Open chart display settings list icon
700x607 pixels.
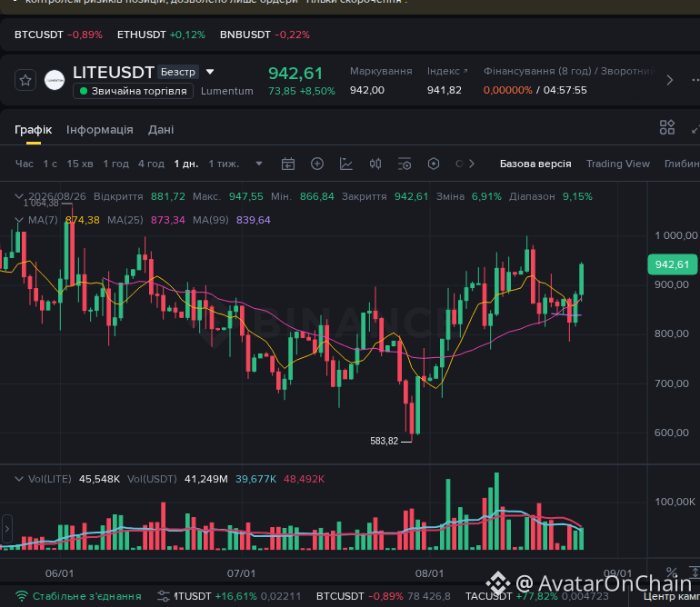[405, 164]
